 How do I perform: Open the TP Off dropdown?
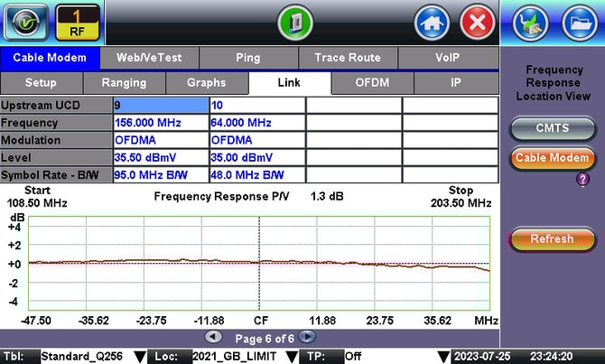coord(442,357)
